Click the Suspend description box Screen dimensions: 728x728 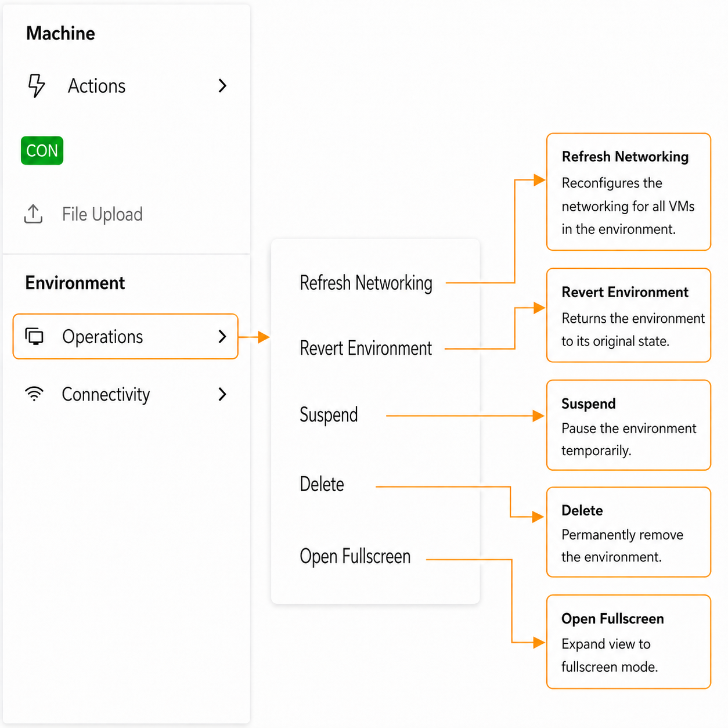(629, 425)
